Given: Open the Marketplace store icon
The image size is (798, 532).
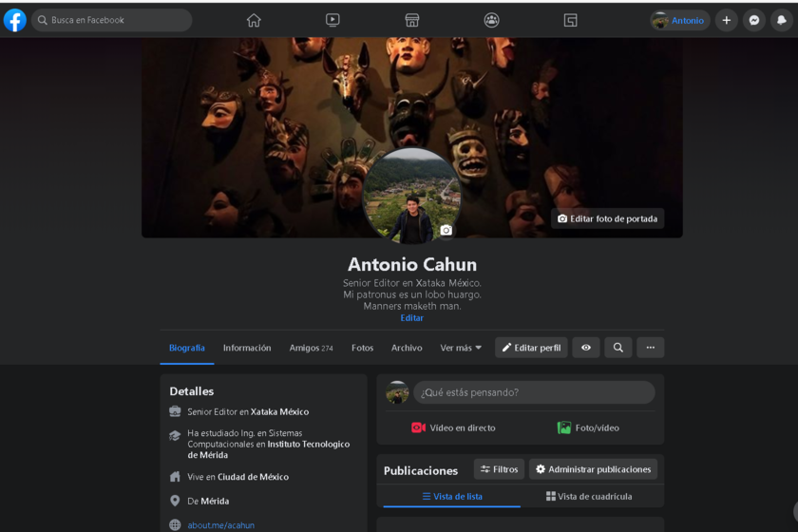Looking at the screenshot, I should [412, 20].
